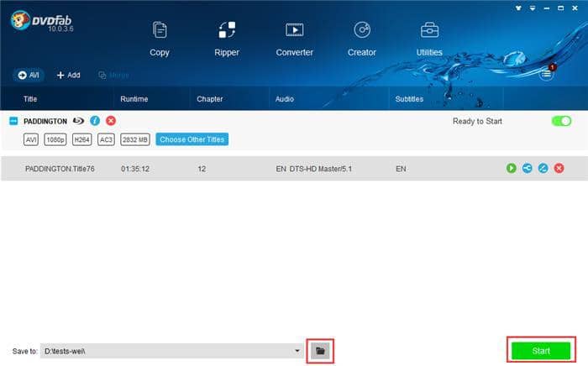Browse for output folder icon

click(x=320, y=351)
